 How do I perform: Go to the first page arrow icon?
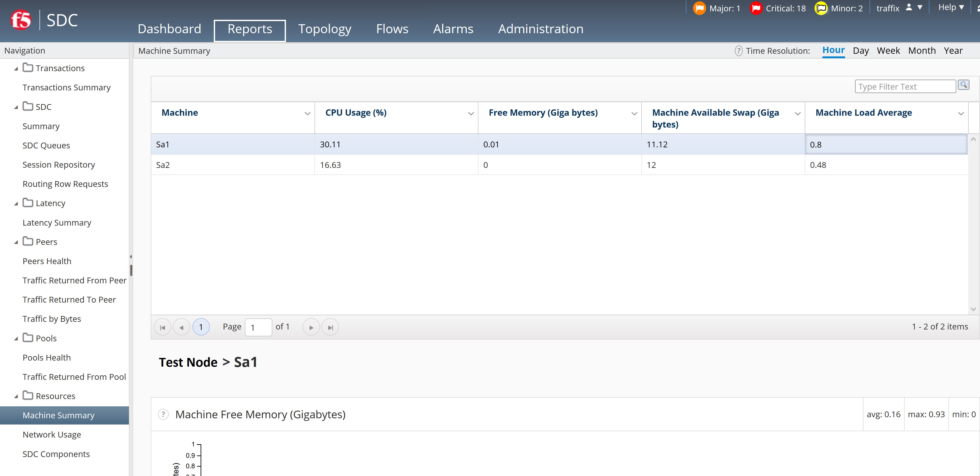pos(162,327)
